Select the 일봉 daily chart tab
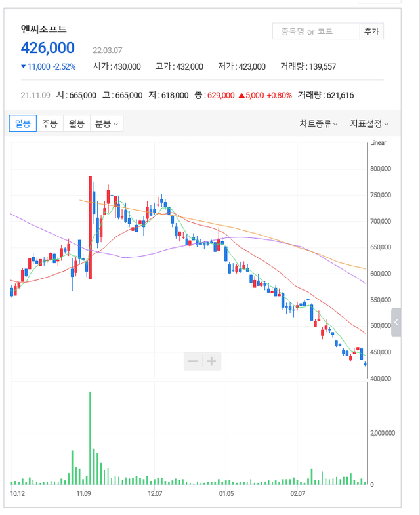This screenshot has height=515, width=420. pyautogui.click(x=22, y=123)
